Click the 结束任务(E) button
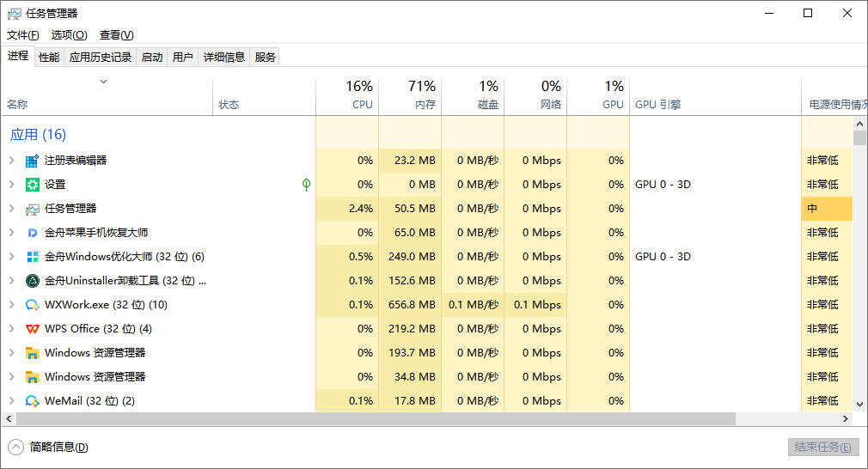 (x=823, y=447)
